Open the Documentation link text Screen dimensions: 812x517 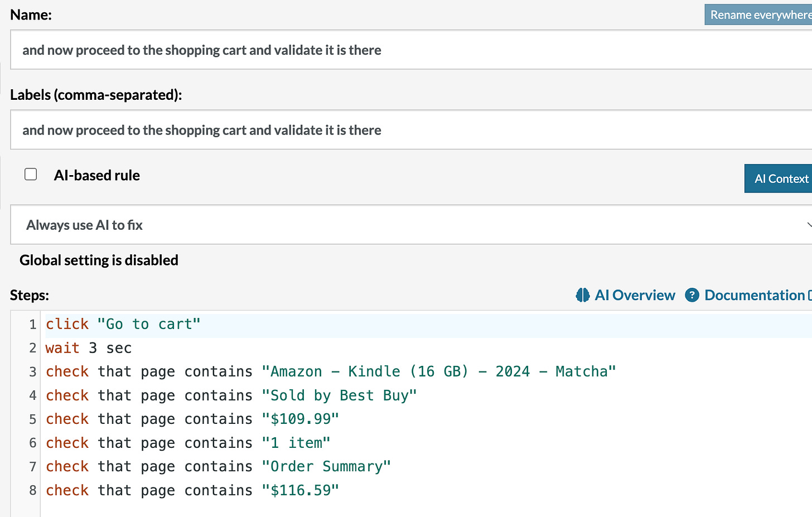pyautogui.click(x=754, y=295)
